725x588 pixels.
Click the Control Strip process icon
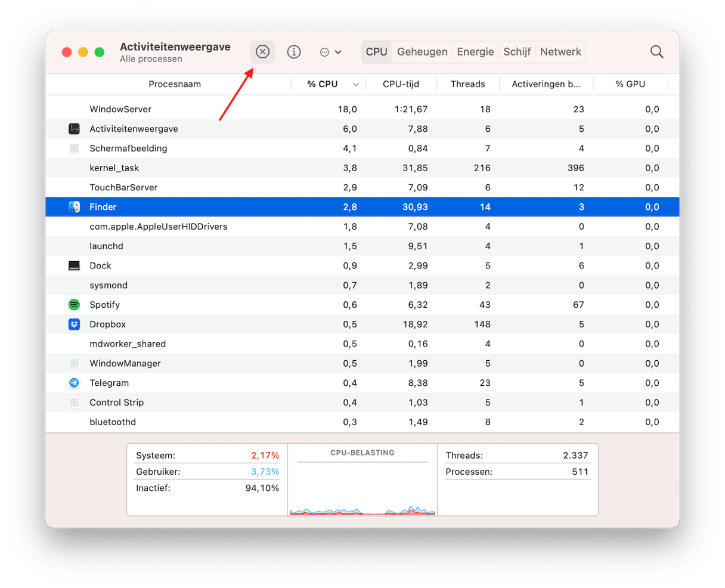click(x=74, y=403)
